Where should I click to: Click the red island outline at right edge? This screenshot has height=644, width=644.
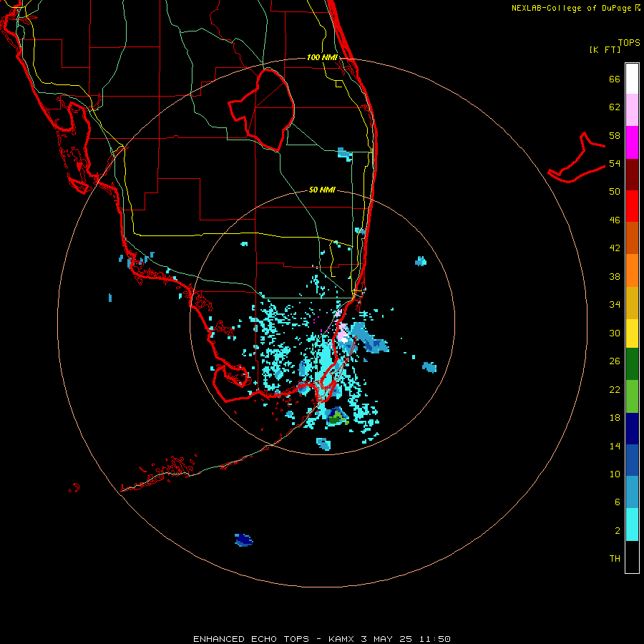(577, 158)
